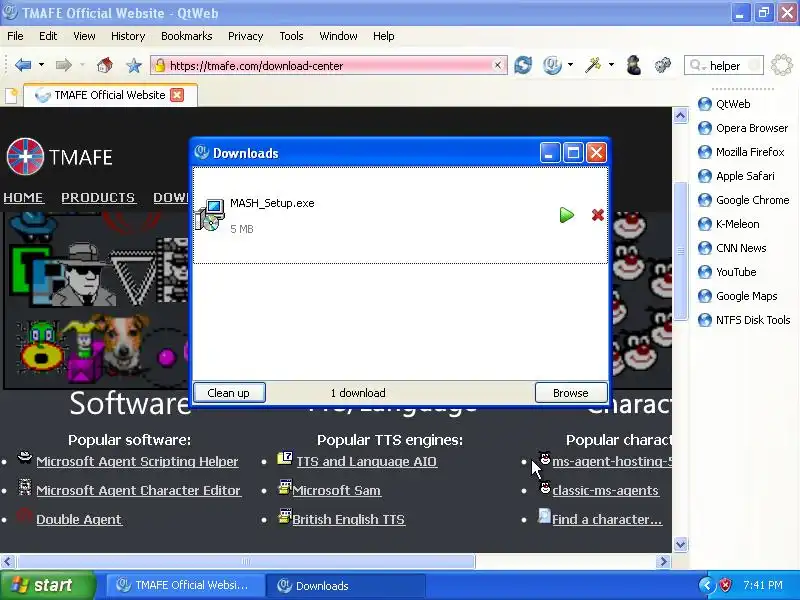
Task: Open the Tools menu
Action: [291, 36]
